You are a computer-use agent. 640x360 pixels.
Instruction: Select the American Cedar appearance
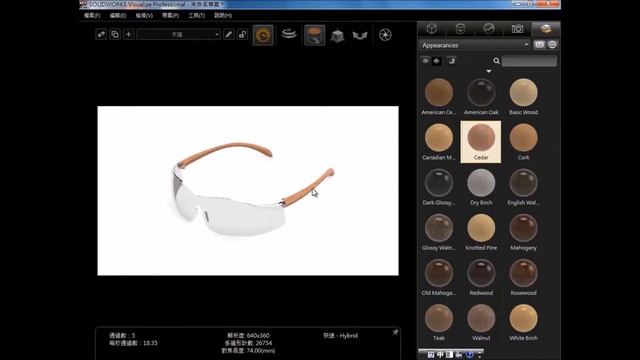(x=439, y=97)
